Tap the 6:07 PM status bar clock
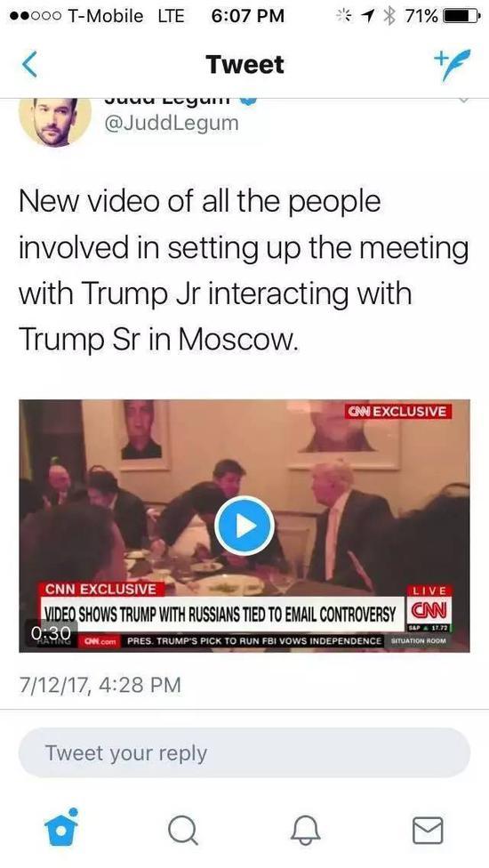This screenshot has height=868, width=489. [248, 16]
